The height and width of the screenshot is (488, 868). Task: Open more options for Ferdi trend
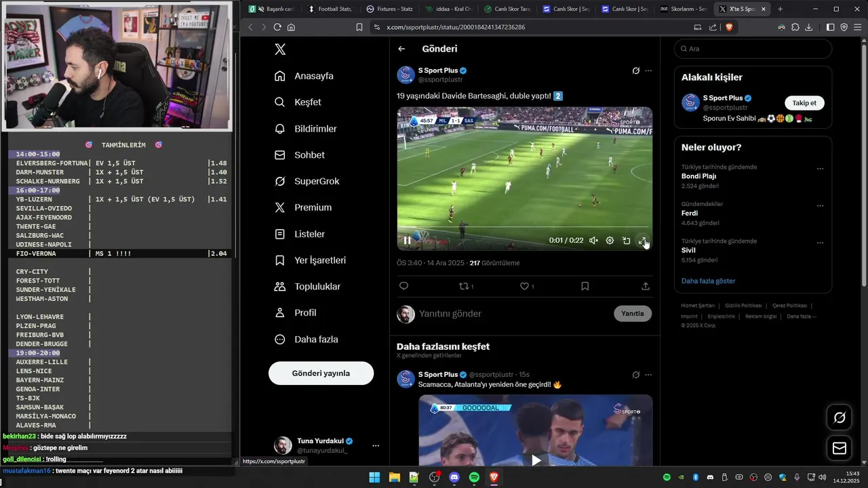pyautogui.click(x=820, y=206)
